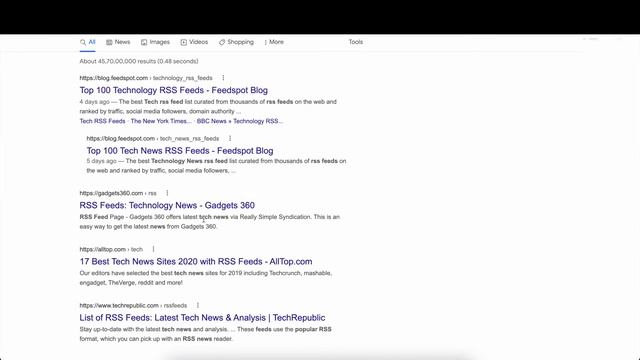The width and height of the screenshot is (640, 360).
Task: Open three-dot menu for techrepublic.com result
Action: point(198,305)
